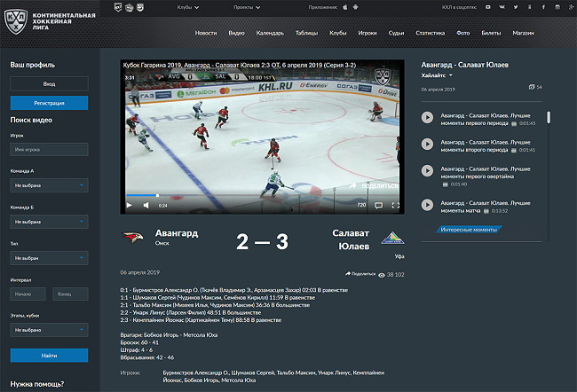577x392 pixels.
Task: Click the Конец interval field
Action: (x=70, y=294)
